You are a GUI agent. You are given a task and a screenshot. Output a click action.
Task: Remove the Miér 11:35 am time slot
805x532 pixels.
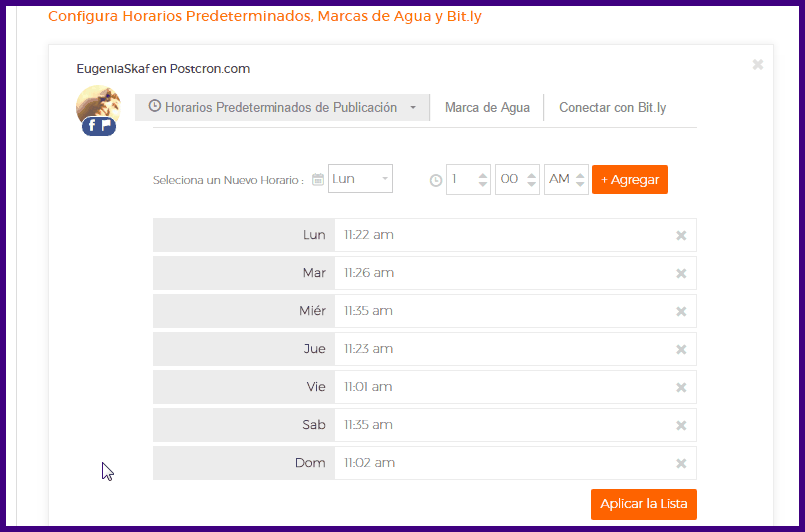click(681, 312)
